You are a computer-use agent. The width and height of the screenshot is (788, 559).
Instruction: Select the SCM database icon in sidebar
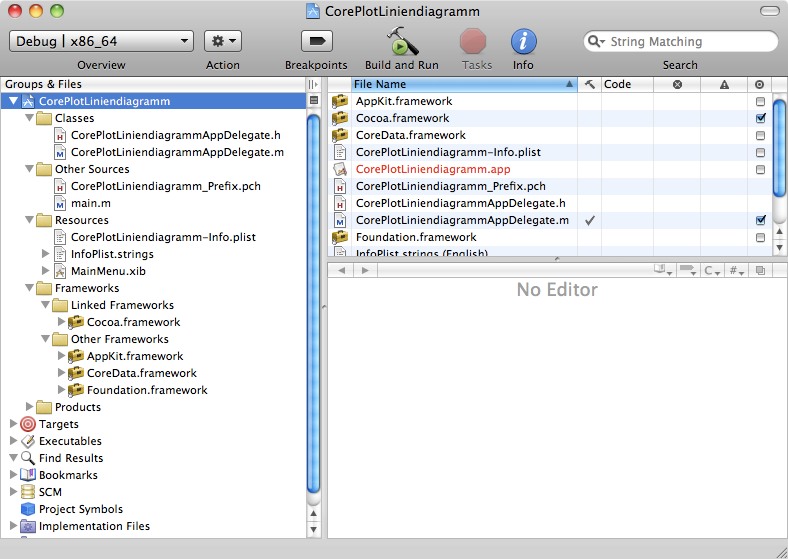(28, 492)
